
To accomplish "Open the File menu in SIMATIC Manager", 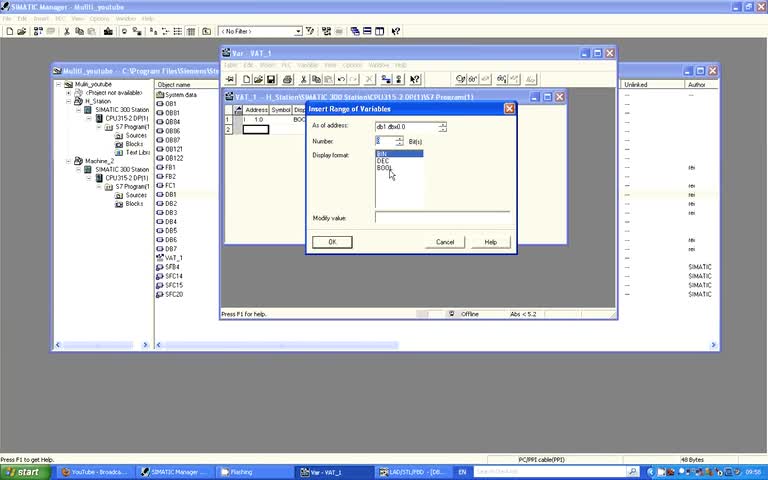I will pyautogui.click(x=7, y=19).
